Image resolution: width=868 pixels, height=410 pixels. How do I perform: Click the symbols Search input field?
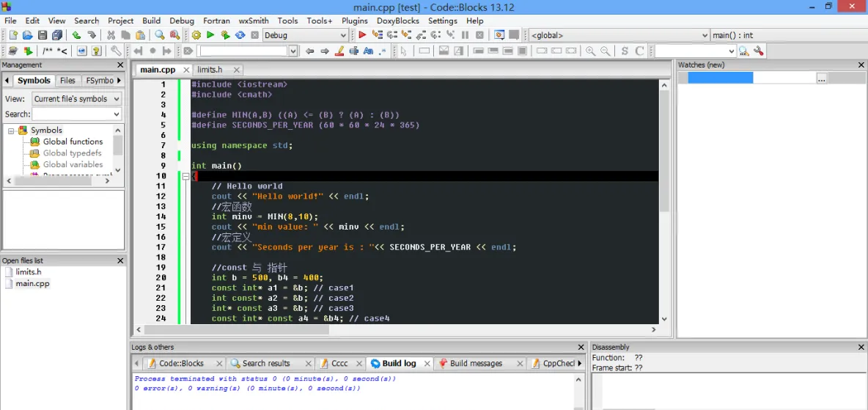point(72,114)
